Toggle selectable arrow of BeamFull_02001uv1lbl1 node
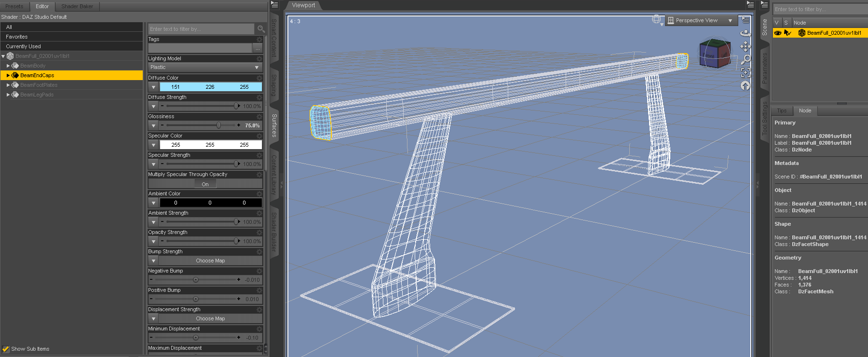Image resolution: width=868 pixels, height=357 pixels. pyautogui.click(x=787, y=33)
